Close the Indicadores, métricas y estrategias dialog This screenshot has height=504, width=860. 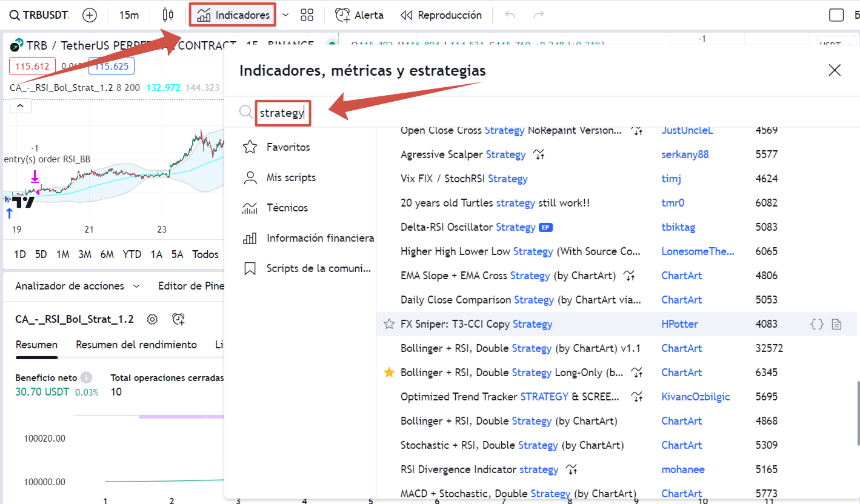(835, 70)
